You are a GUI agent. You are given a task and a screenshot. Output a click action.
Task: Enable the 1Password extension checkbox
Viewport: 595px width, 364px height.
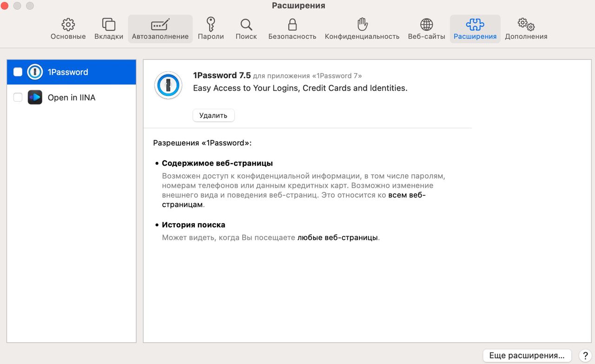click(18, 72)
